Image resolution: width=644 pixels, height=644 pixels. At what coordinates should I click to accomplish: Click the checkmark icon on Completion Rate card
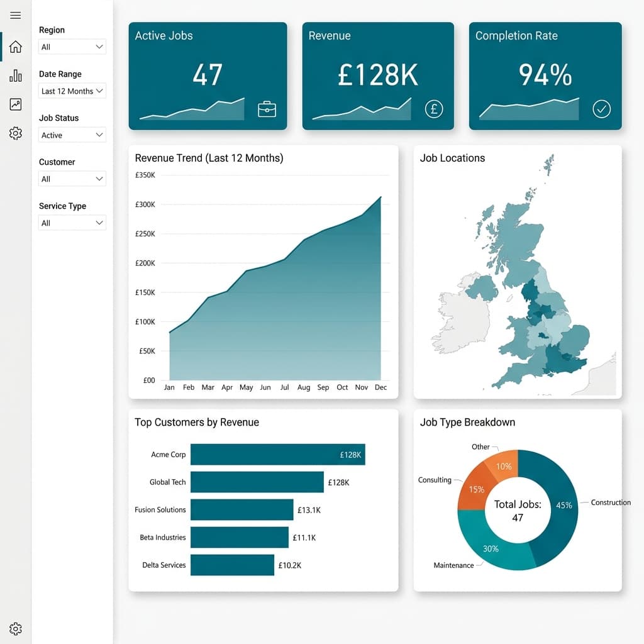click(x=601, y=109)
